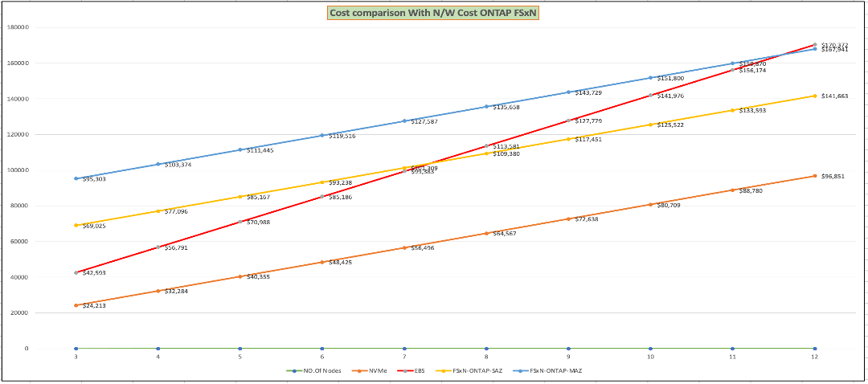Click the $42,593 data label
868x384 pixels.
[95, 273]
